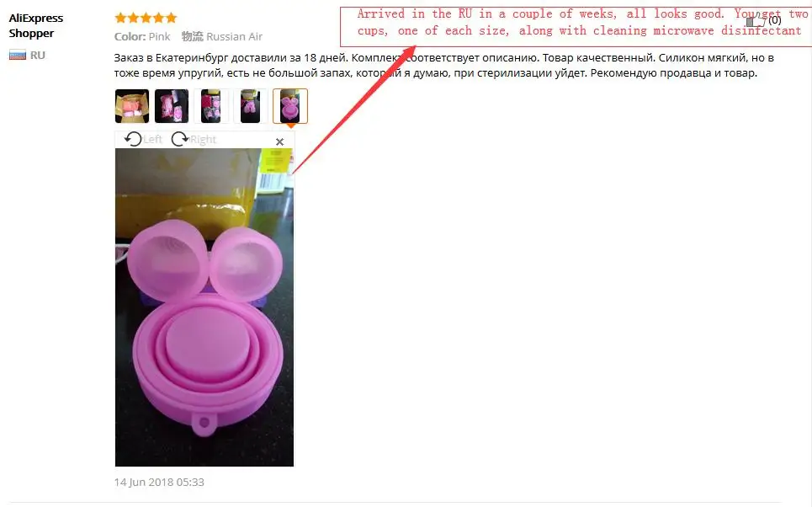This screenshot has width=812, height=507.
Task: Click the logistics characters icon before Russian Air
Action: click(192, 37)
